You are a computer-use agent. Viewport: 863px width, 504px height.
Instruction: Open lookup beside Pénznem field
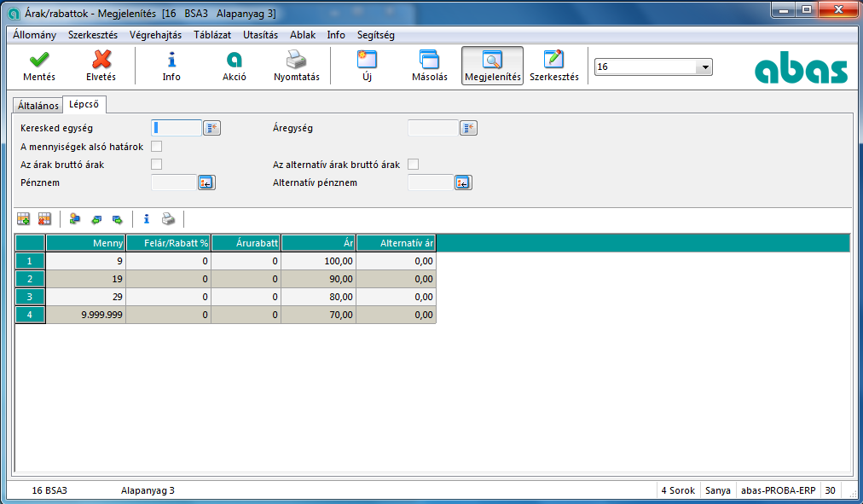pyautogui.click(x=206, y=182)
